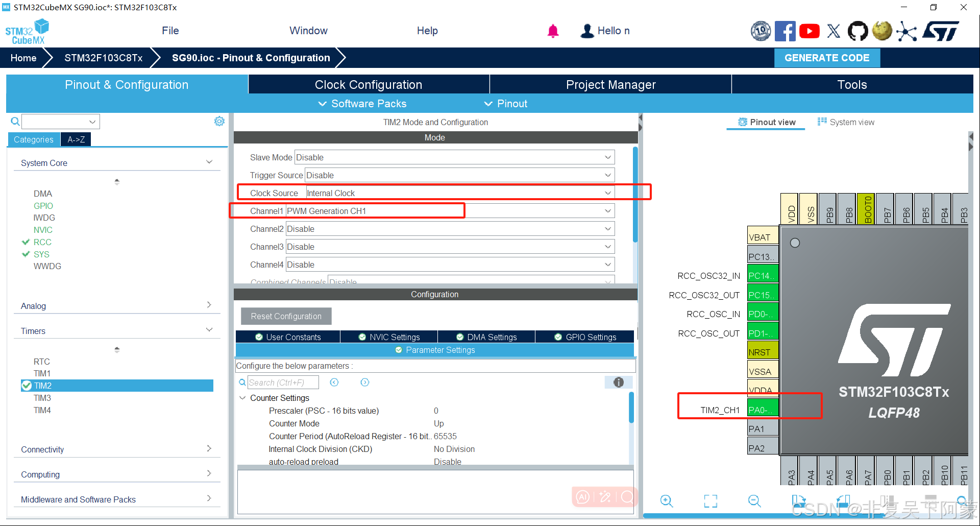Click the Reset Configuration button
Image resolution: width=980 pixels, height=526 pixels.
click(286, 316)
